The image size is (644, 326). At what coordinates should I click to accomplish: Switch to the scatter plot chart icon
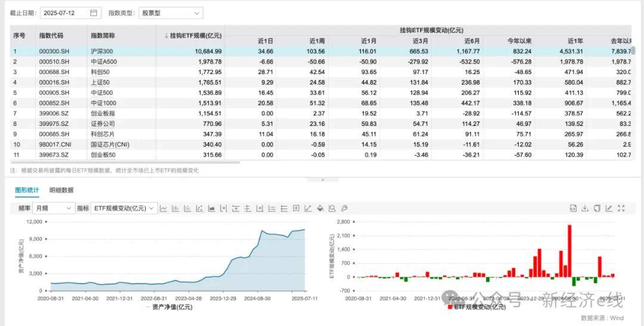[200, 208]
